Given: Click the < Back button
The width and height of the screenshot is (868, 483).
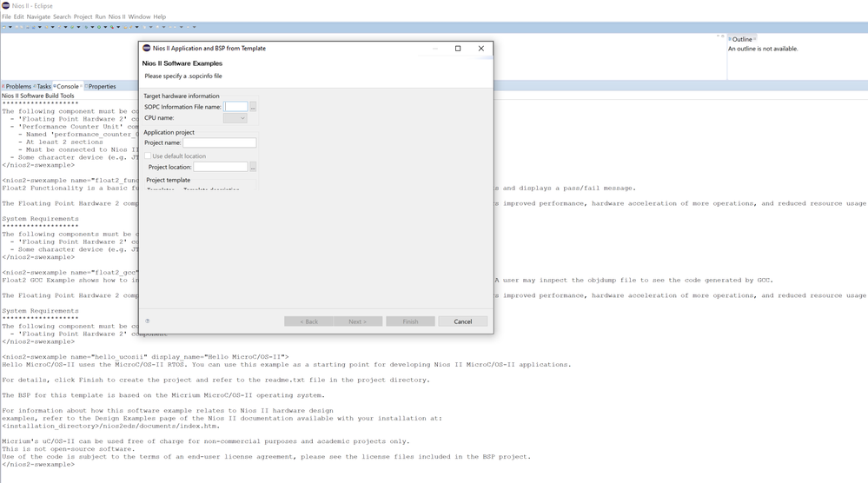Looking at the screenshot, I should pyautogui.click(x=309, y=321).
